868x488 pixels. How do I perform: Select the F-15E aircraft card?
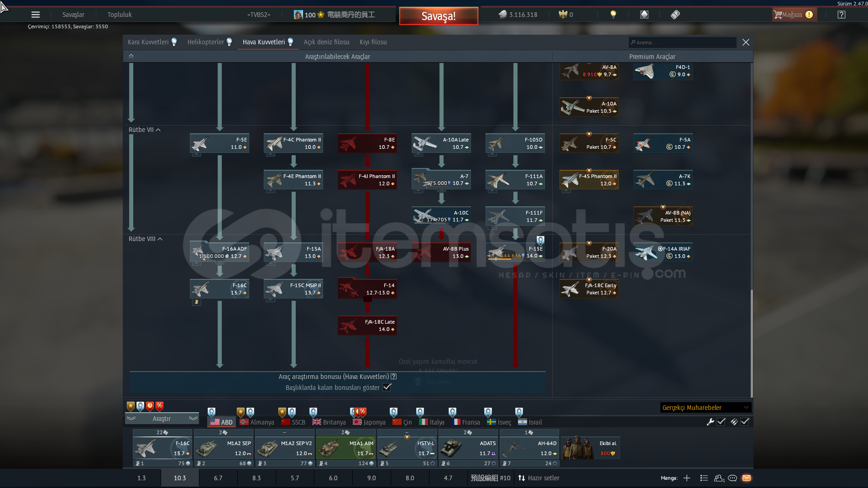click(x=515, y=252)
